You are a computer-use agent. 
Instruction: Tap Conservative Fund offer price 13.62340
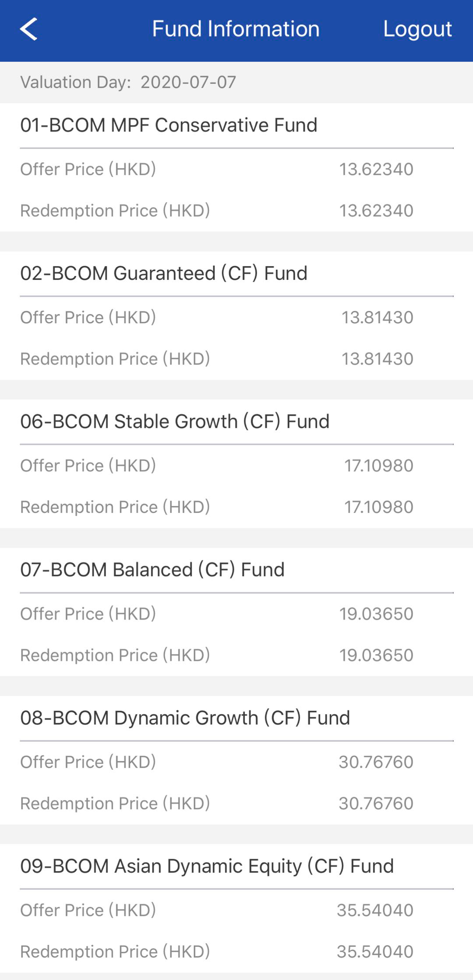376,169
